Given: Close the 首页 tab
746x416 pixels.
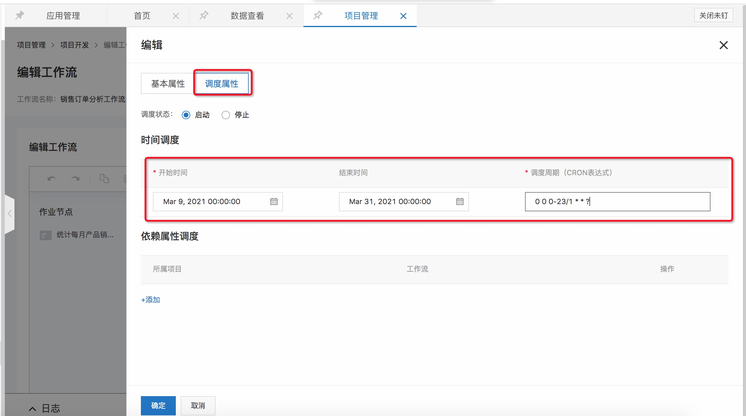Looking at the screenshot, I should (176, 16).
